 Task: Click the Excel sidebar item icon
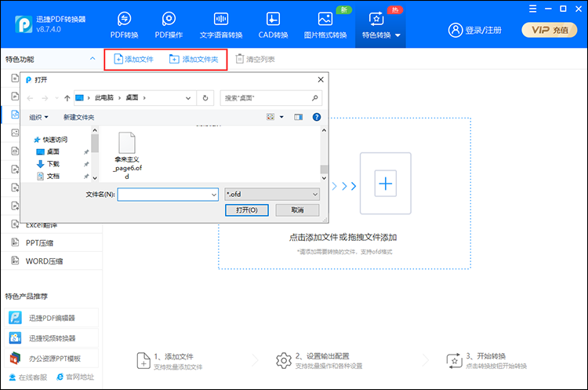pyautogui.click(x=15, y=224)
